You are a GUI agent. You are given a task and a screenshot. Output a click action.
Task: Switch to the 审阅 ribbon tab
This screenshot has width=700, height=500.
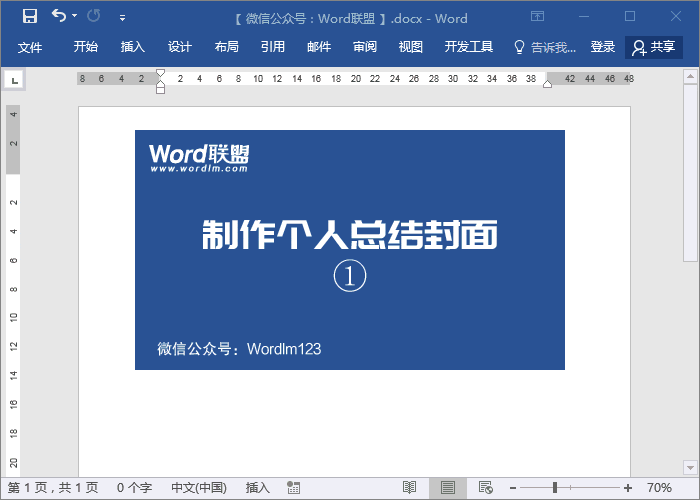tap(365, 47)
